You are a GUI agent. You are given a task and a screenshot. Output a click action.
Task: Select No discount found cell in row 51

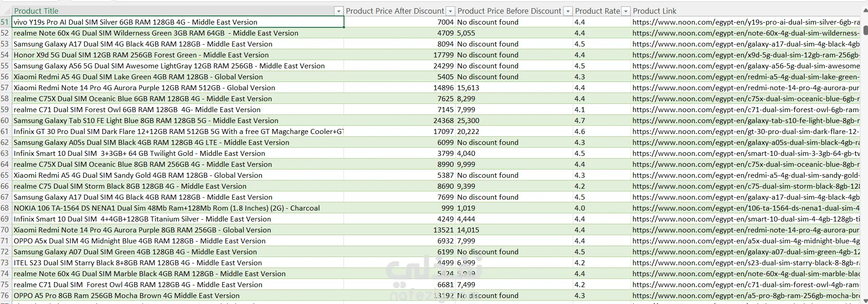point(514,22)
